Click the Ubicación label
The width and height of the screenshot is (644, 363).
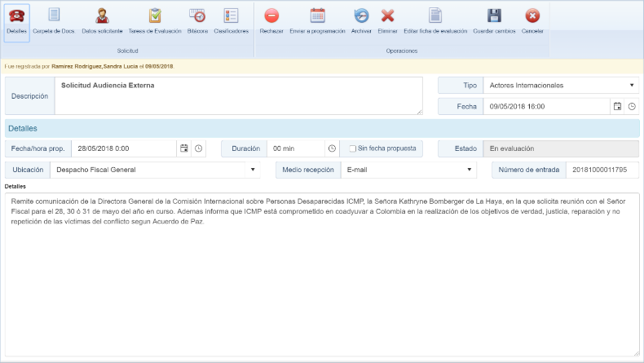tap(28, 170)
